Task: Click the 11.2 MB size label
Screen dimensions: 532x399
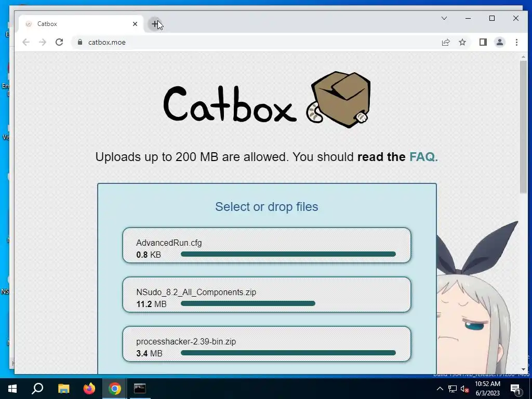Action: coord(151,304)
